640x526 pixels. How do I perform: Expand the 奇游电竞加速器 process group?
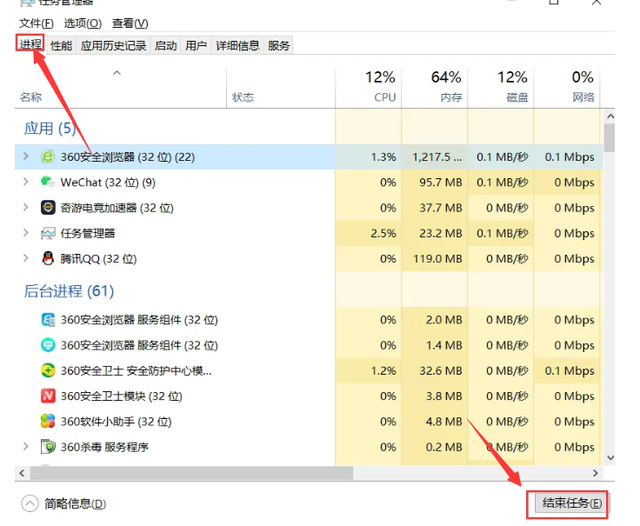point(26,207)
